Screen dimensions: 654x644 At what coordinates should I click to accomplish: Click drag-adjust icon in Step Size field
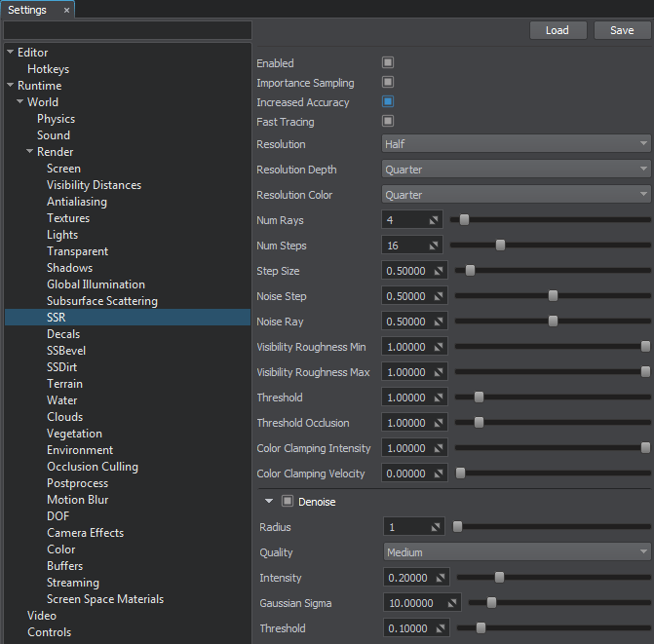pos(440,271)
